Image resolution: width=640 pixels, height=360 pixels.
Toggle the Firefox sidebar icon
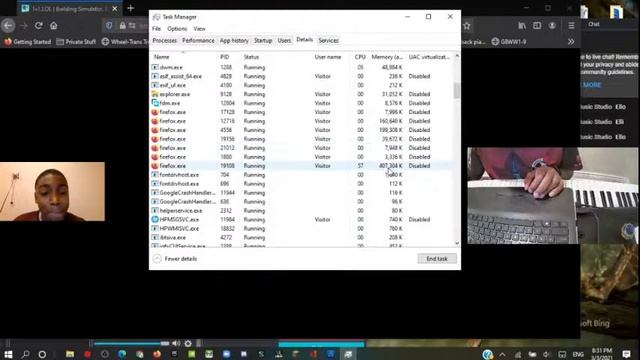point(537,26)
